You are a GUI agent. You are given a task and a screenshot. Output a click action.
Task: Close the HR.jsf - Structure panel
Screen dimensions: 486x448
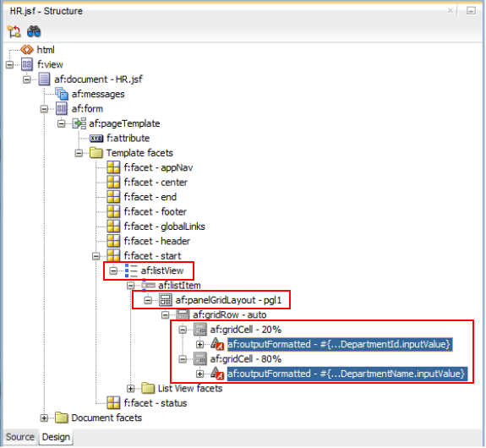tap(451, 11)
